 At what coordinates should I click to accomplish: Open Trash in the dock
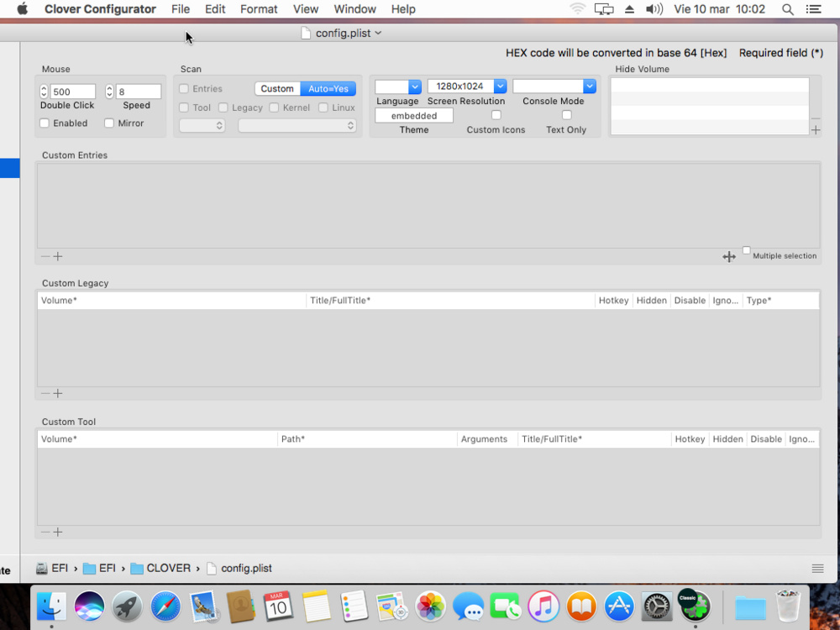click(x=788, y=606)
